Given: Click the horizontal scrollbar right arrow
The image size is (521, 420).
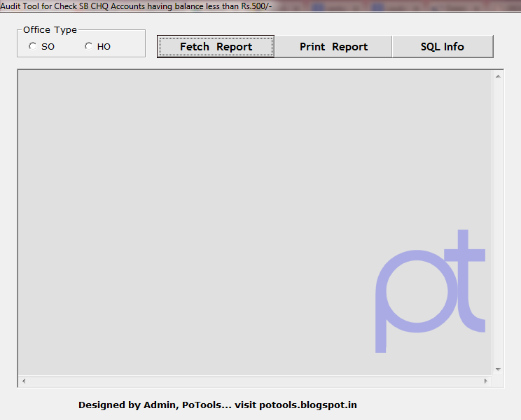Looking at the screenshot, I should click(486, 381).
